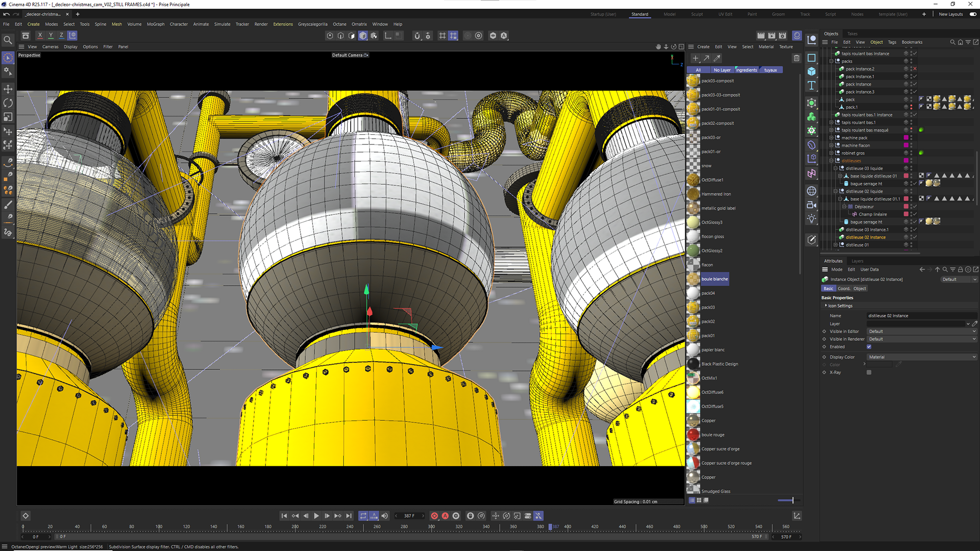Toggle the Enabled checkbox
The width and height of the screenshot is (980, 551).
[869, 347]
